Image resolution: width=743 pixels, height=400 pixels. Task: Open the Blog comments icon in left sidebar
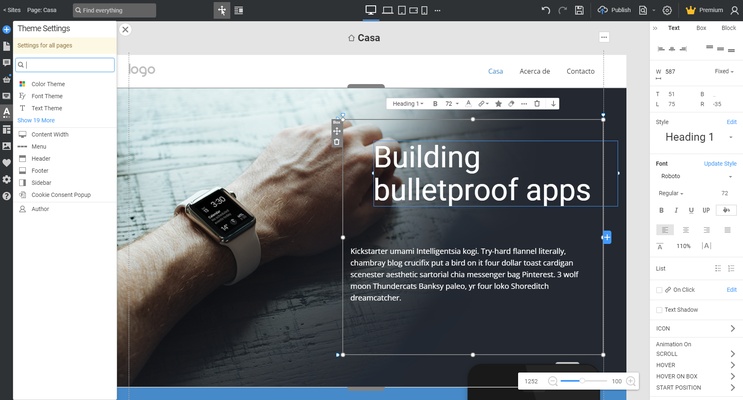point(6,63)
